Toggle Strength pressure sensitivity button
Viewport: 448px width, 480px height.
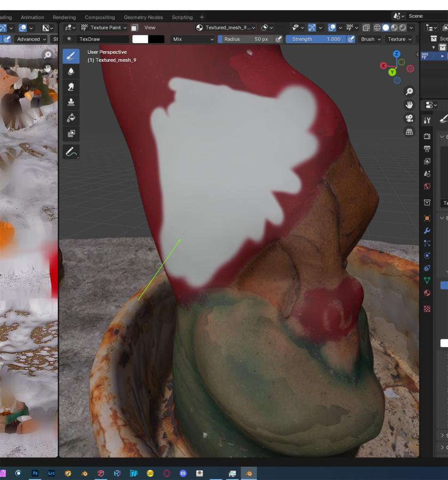(x=351, y=39)
